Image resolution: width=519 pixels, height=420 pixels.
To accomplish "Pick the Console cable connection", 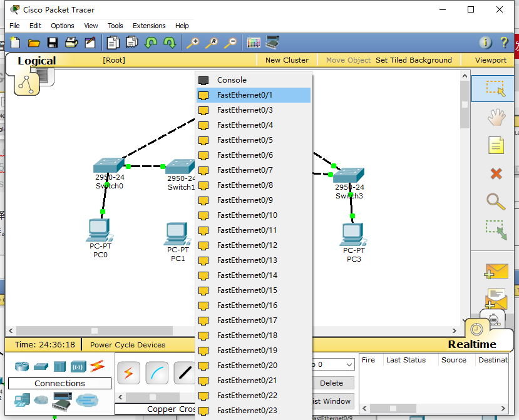I will pyautogui.click(x=157, y=373).
